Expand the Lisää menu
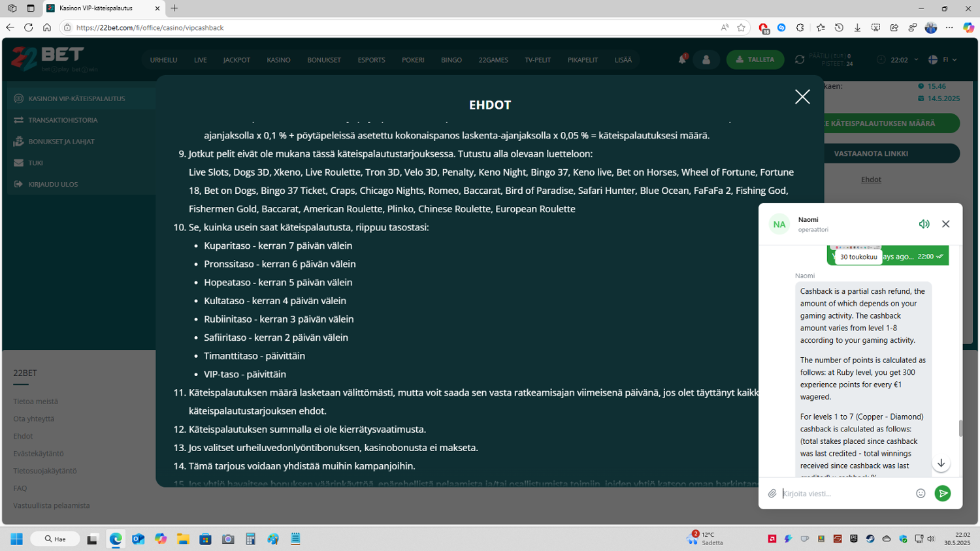 pos(623,60)
